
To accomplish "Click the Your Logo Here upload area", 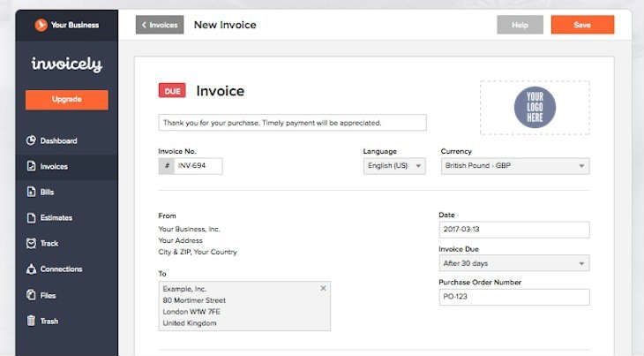I will coord(535,108).
